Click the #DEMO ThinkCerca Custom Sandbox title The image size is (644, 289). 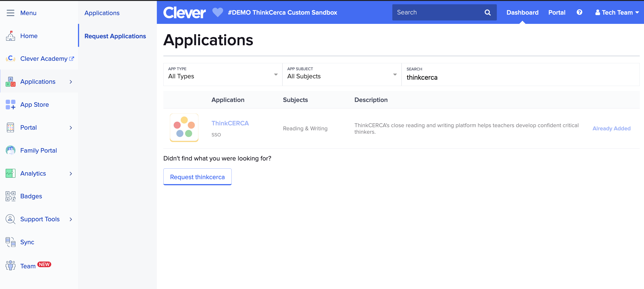(x=282, y=13)
